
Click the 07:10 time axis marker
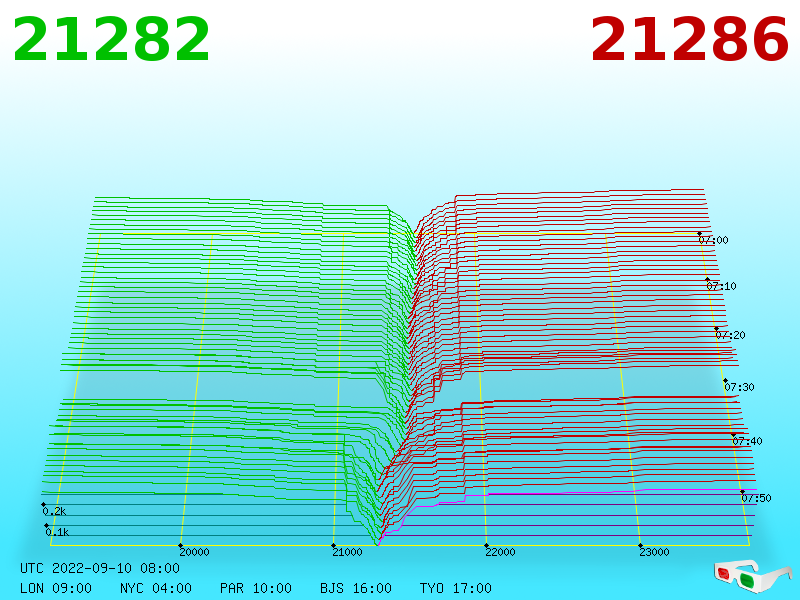721,286
